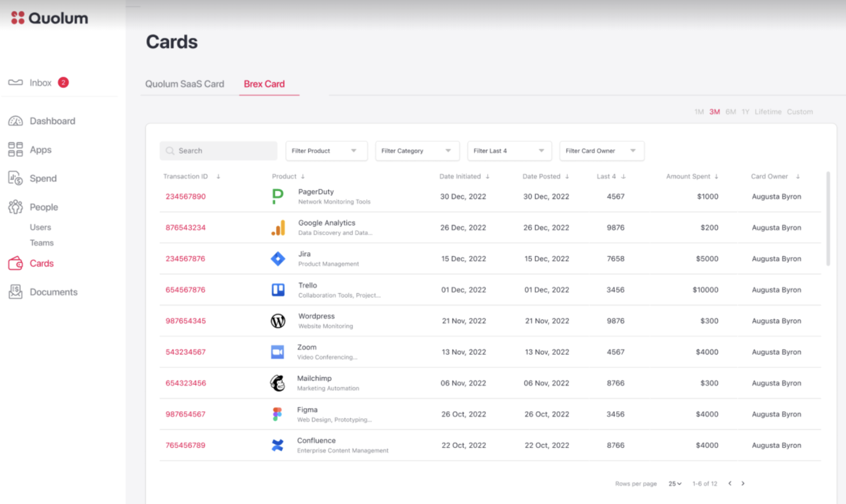Open the Filter Category dropdown
The image size is (846, 504).
[417, 151]
